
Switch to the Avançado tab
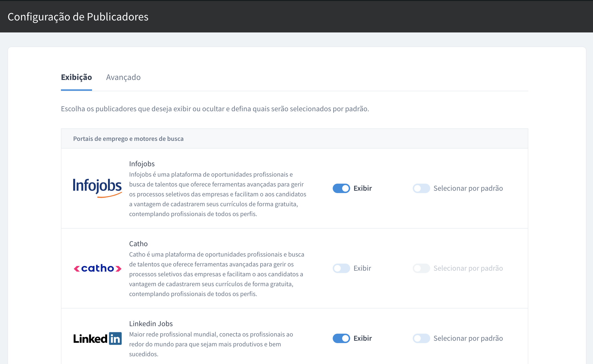pos(123,77)
